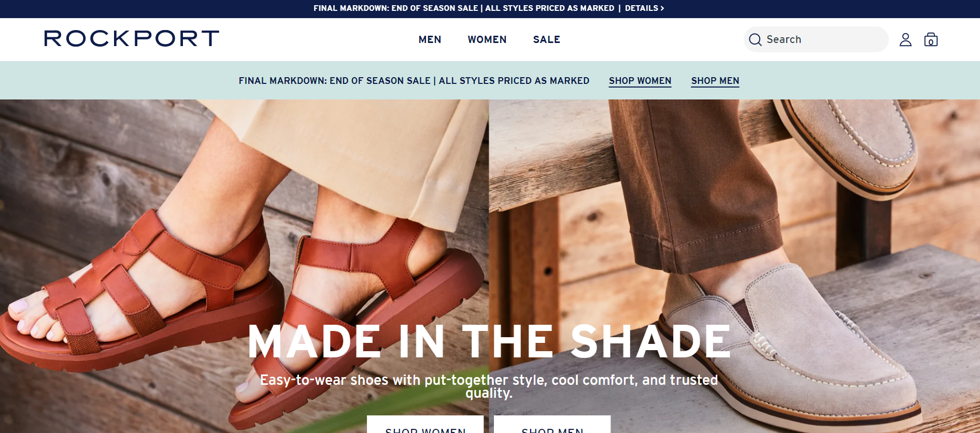This screenshot has height=433, width=980.
Task: Click the SHOP MEN hero button
Action: coord(552,425)
